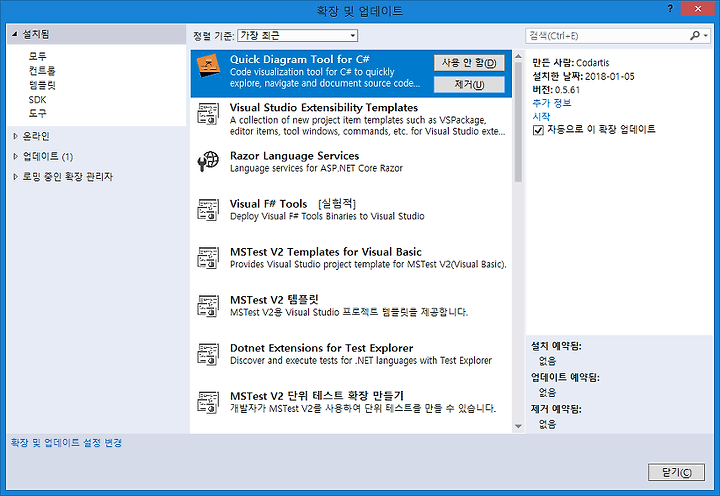This screenshot has height=496, width=720.
Task: Collapse the 설치됨 category
Action: (x=14, y=34)
